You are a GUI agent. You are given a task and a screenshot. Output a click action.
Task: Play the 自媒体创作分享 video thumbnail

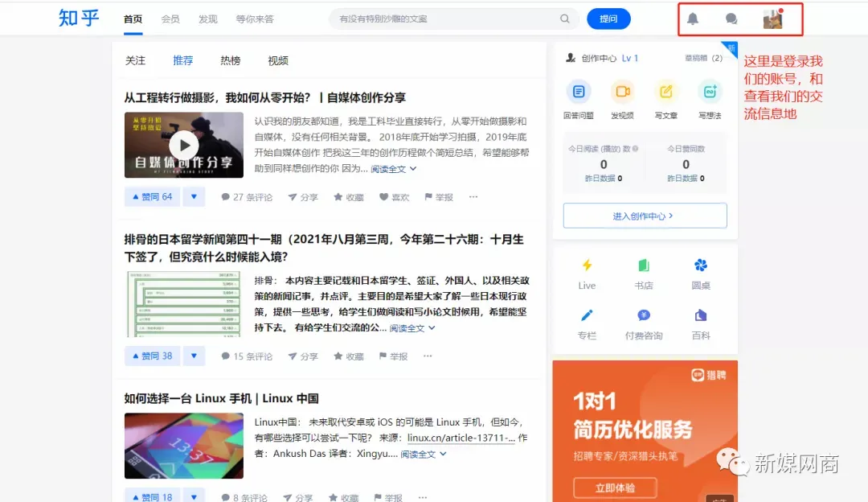coord(183,145)
